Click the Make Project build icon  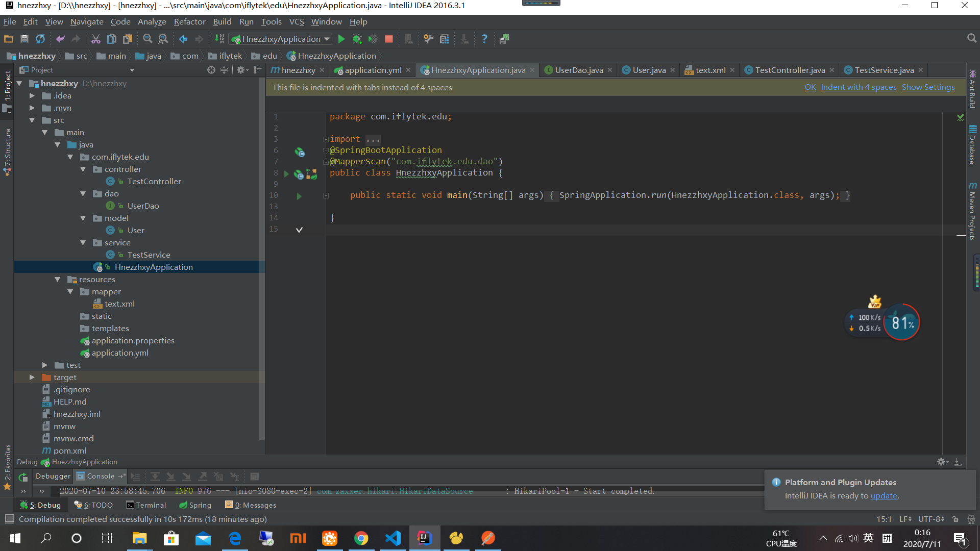219,39
